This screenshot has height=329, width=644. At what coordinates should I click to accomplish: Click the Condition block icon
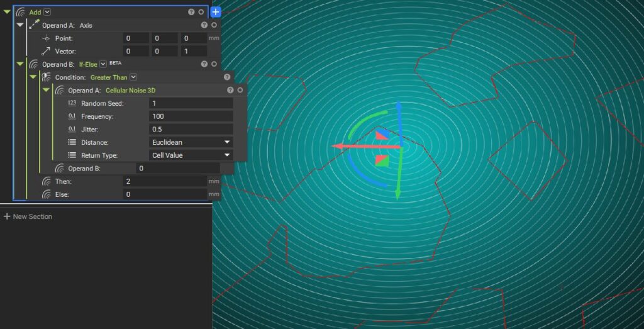pos(47,77)
